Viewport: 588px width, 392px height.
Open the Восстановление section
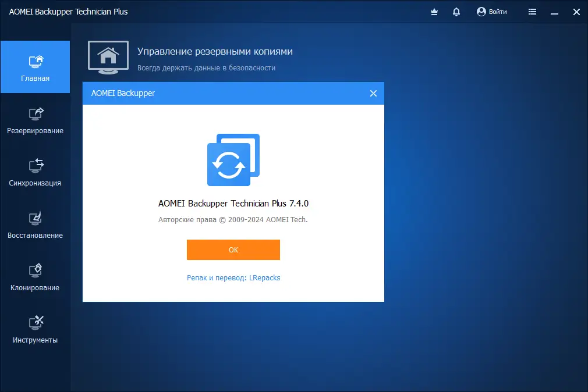tap(35, 218)
